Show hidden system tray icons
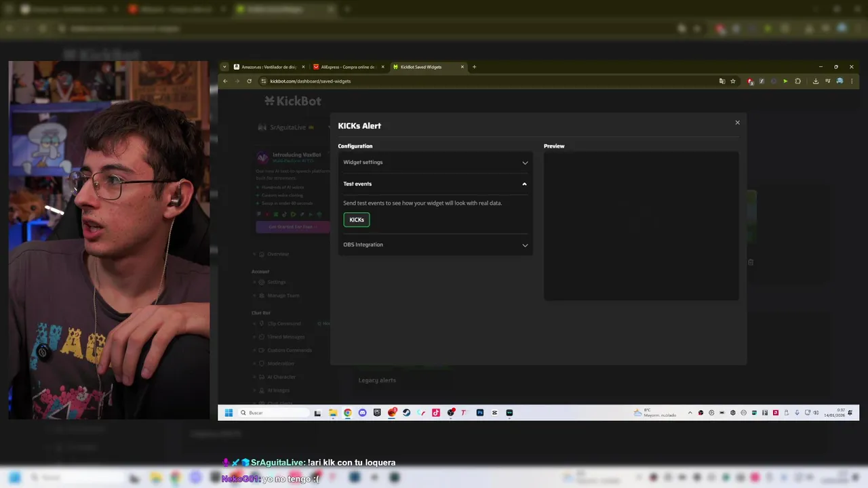This screenshot has height=488, width=868. click(690, 413)
